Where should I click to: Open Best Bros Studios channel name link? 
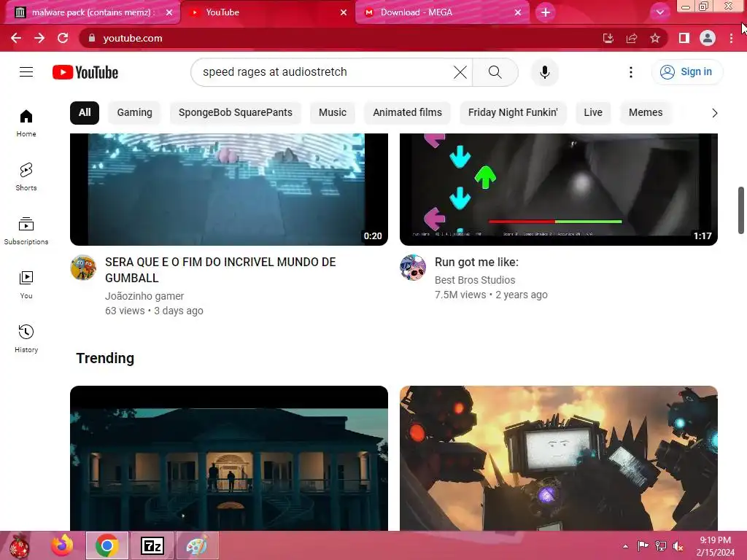[475, 280]
